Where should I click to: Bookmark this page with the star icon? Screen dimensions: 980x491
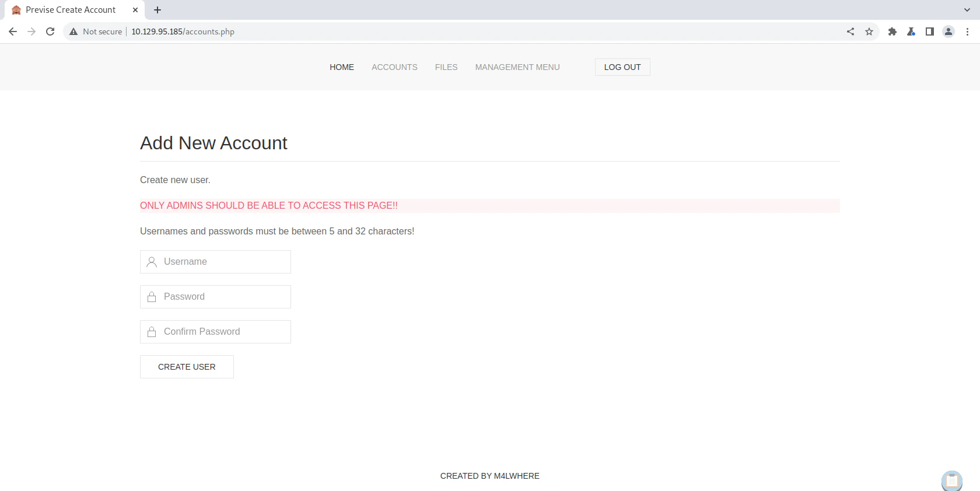pyautogui.click(x=869, y=31)
